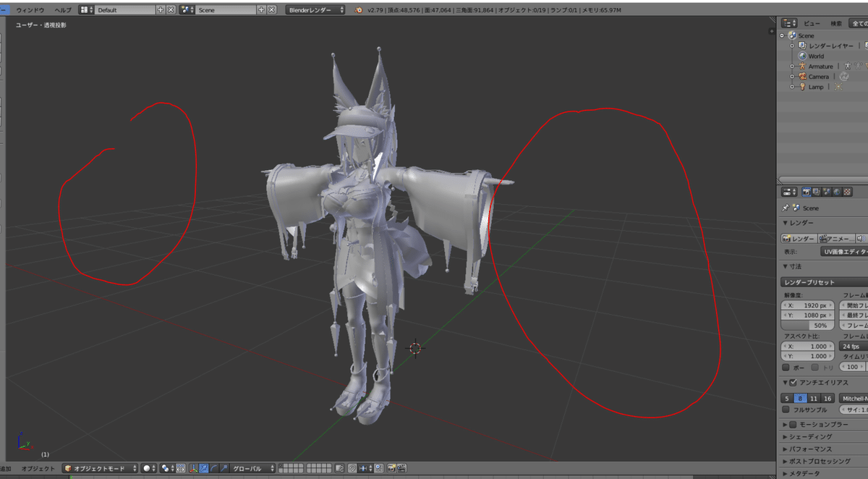Delete the Default screen layout
Screen dimensions: 868x479
[x=171, y=10]
